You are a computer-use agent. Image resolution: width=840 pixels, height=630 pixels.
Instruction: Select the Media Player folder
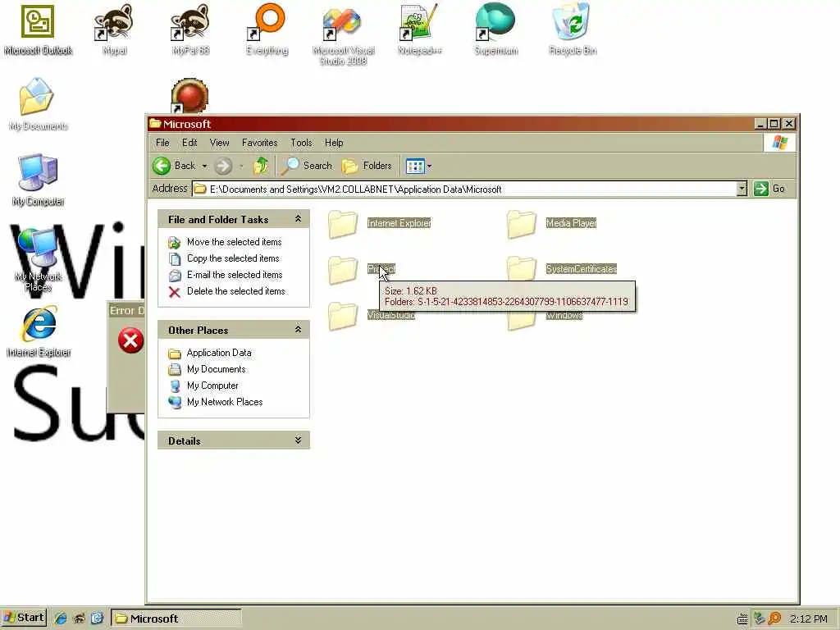tap(552, 223)
